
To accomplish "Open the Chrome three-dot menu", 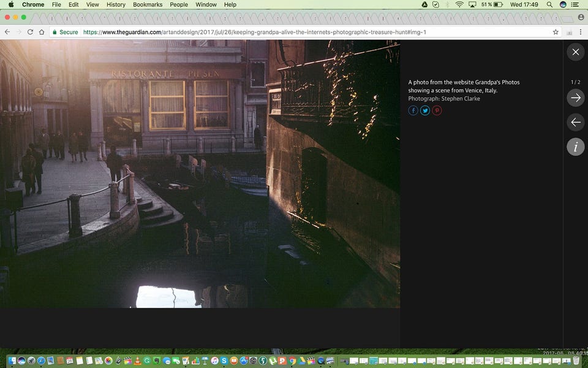I will 581,32.
